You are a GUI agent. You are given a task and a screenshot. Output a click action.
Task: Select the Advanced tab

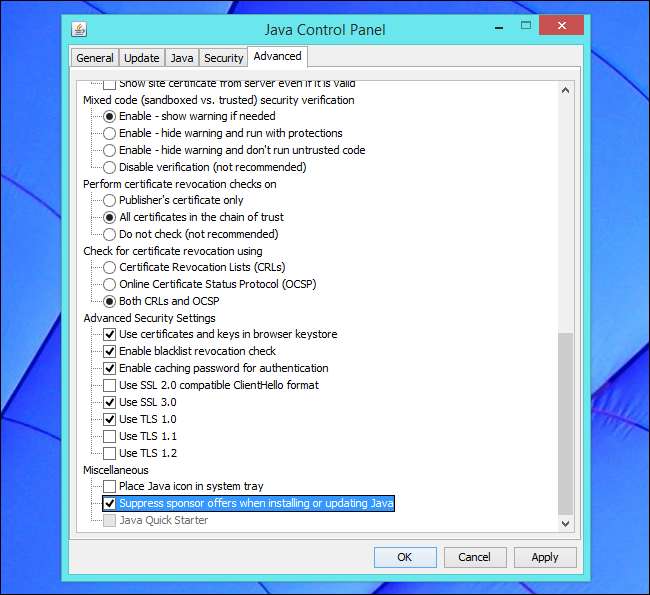pyautogui.click(x=277, y=56)
